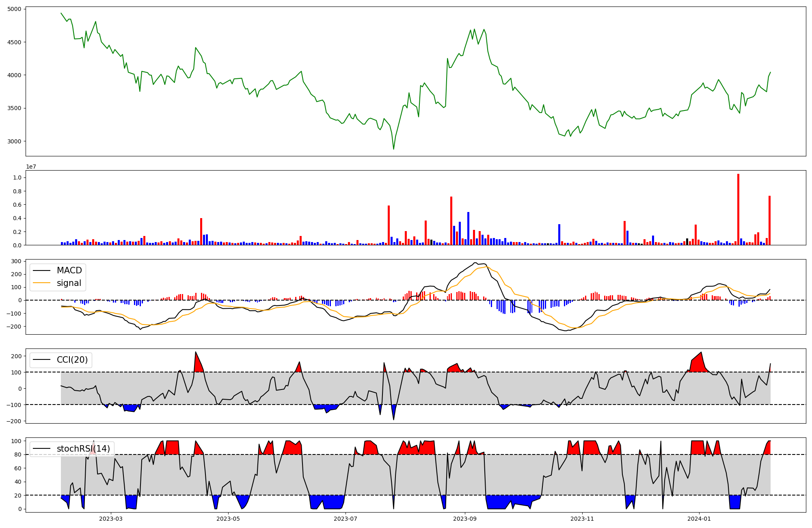Click the 2024-01 date tick label
Image resolution: width=812 pixels, height=528 pixels.
point(700,519)
